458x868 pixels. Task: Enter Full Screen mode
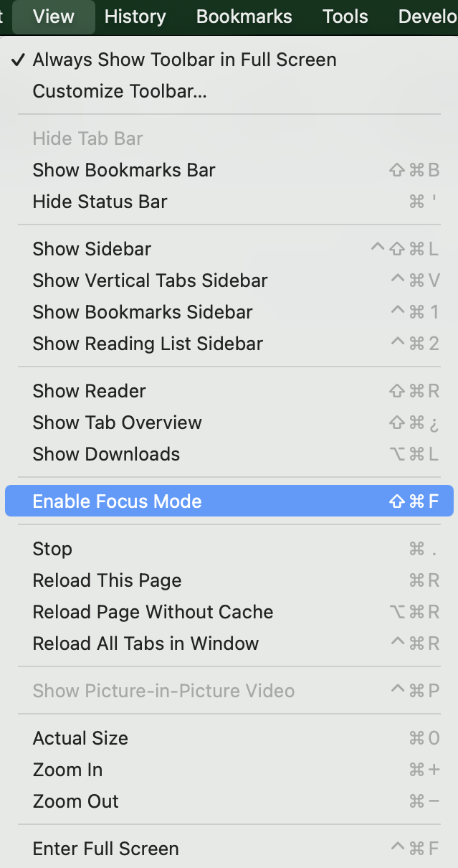click(x=105, y=849)
